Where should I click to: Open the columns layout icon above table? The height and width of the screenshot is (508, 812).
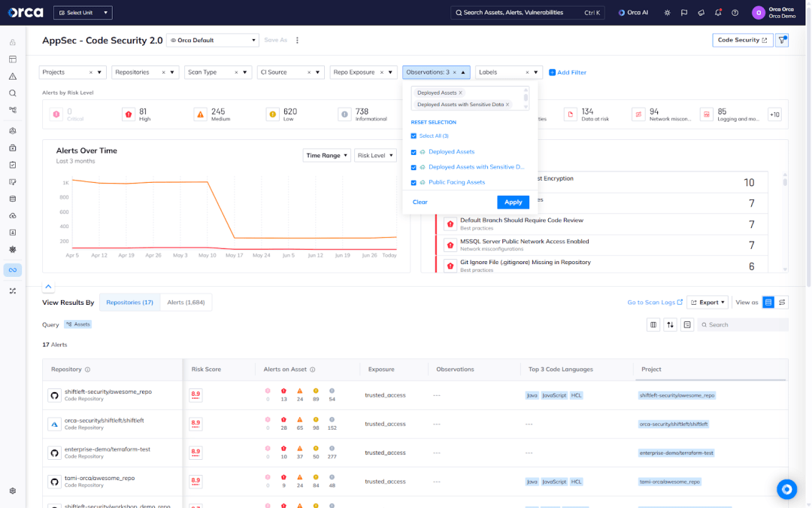(653, 324)
